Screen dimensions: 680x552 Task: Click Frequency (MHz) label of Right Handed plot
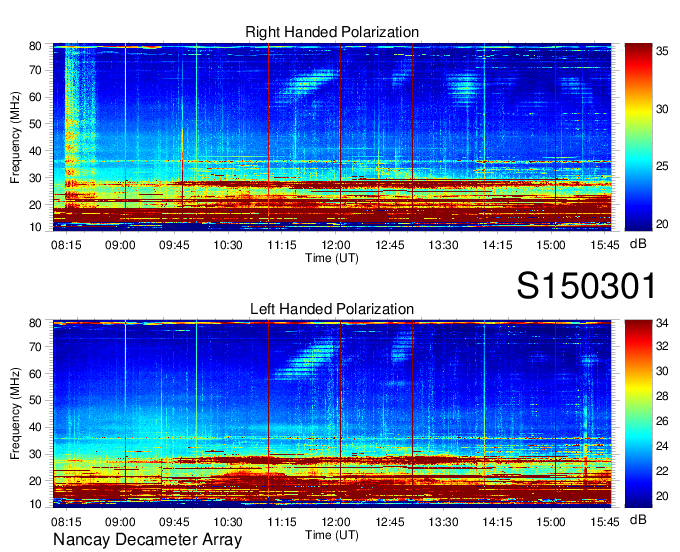click(15, 137)
